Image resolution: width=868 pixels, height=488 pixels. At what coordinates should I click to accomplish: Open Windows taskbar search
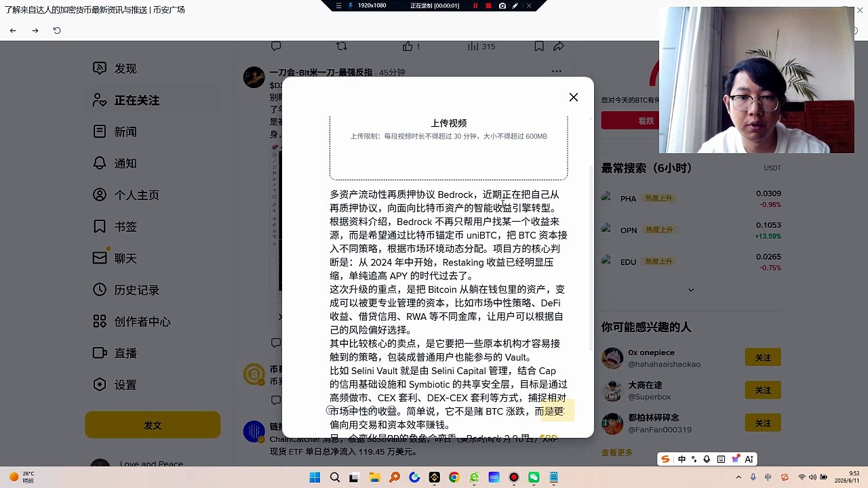point(334,477)
